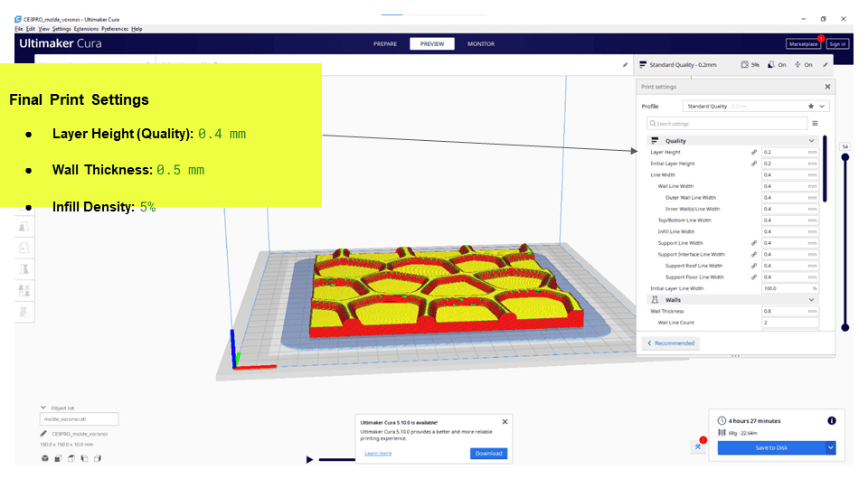Open the Standard Quality profile dropdown

[756, 106]
